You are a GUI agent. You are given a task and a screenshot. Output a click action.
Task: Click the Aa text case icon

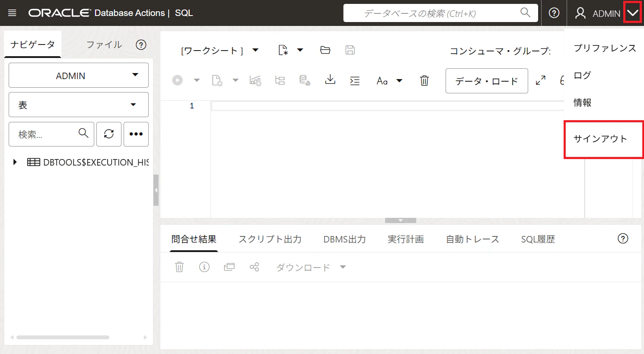pyautogui.click(x=382, y=81)
